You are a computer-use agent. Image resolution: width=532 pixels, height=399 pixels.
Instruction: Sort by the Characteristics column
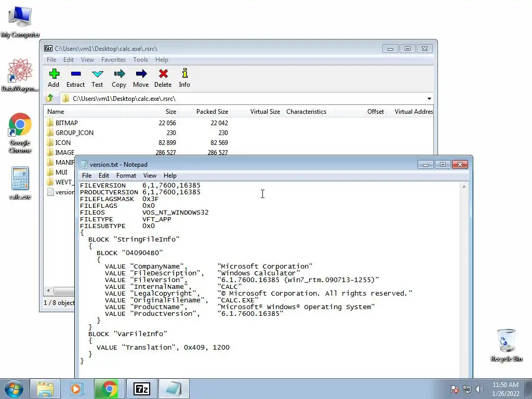pyautogui.click(x=309, y=112)
